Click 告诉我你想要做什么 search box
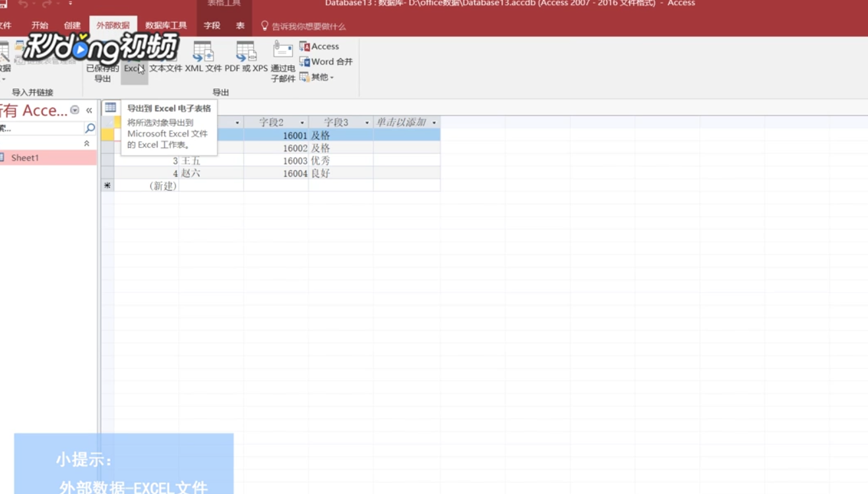The image size is (868, 494). [309, 26]
